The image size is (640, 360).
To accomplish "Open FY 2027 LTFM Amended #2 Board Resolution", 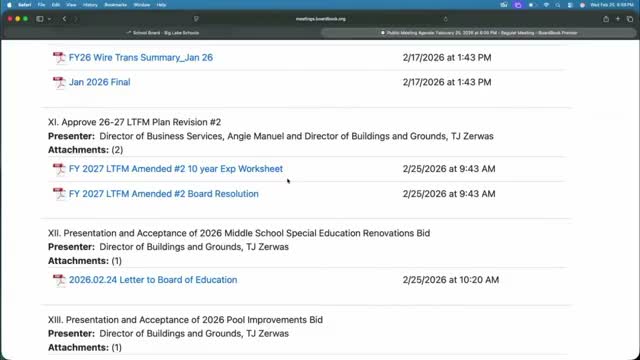I will click(x=164, y=194).
